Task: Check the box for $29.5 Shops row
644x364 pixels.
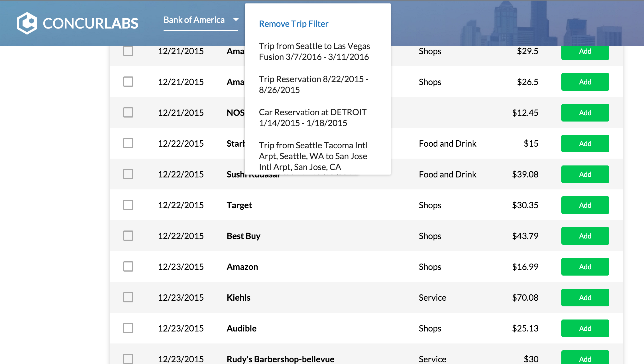Action: point(128,51)
